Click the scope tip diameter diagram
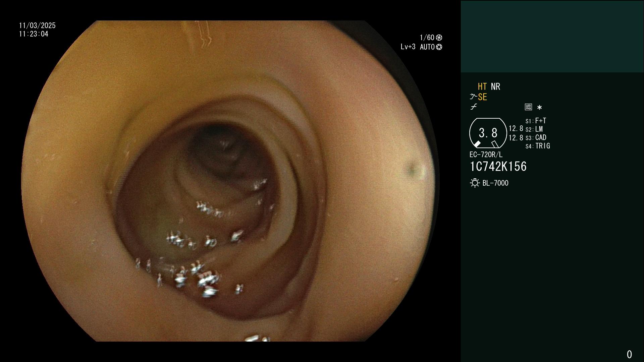The image size is (644, 362). pyautogui.click(x=488, y=133)
